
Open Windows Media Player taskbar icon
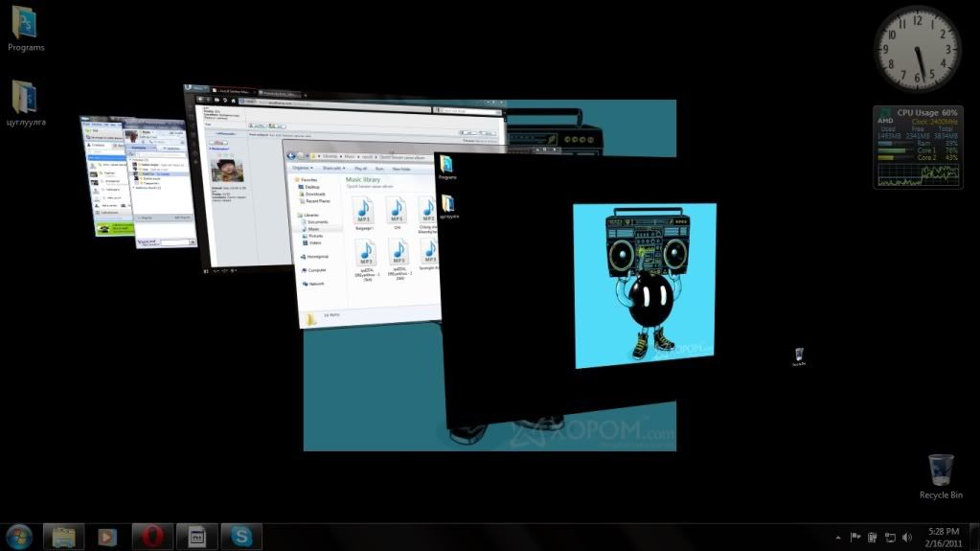point(107,537)
